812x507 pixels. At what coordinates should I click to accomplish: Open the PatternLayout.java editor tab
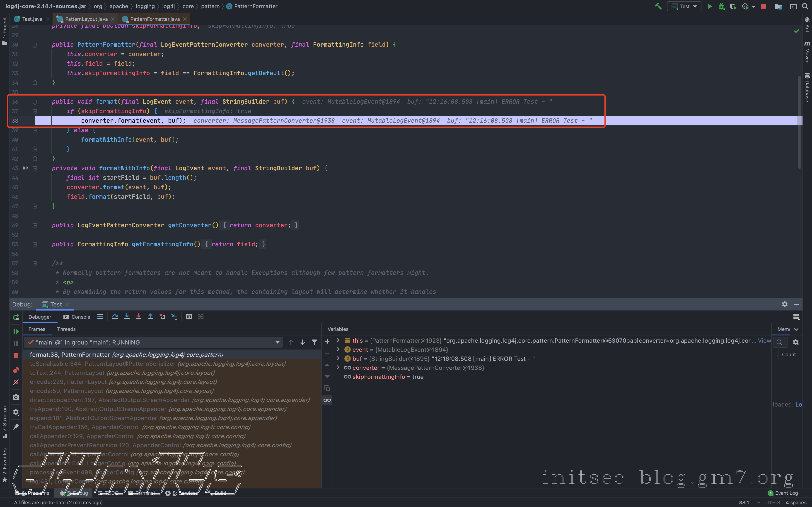tap(86, 19)
